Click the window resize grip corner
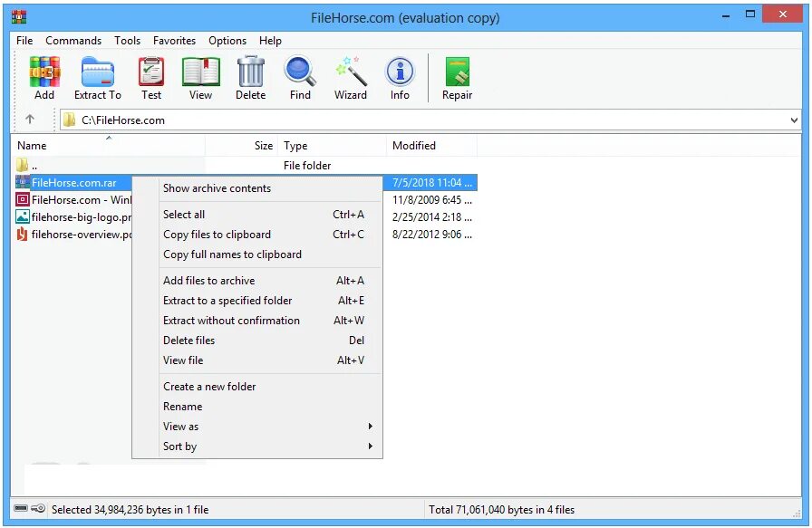The height and width of the screenshot is (528, 812). tap(797, 513)
